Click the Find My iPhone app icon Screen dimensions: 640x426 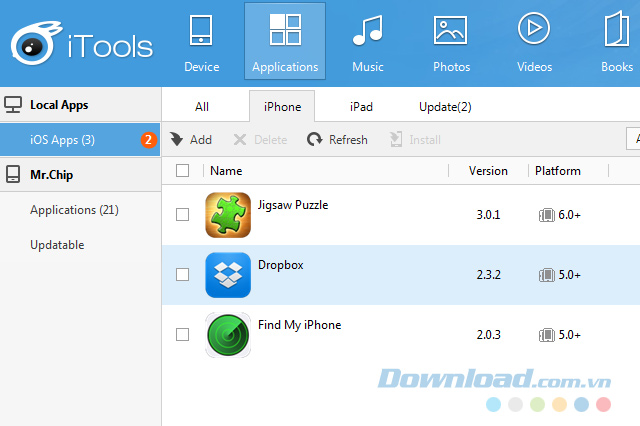click(227, 334)
